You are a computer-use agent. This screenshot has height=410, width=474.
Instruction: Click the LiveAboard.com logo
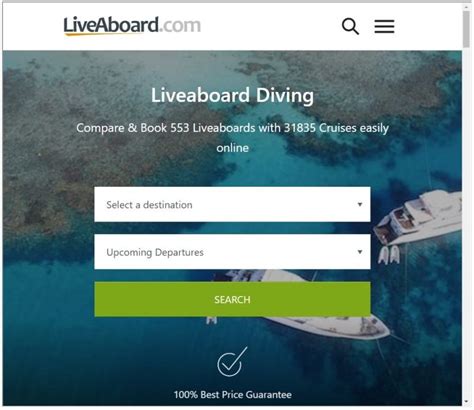click(x=132, y=26)
